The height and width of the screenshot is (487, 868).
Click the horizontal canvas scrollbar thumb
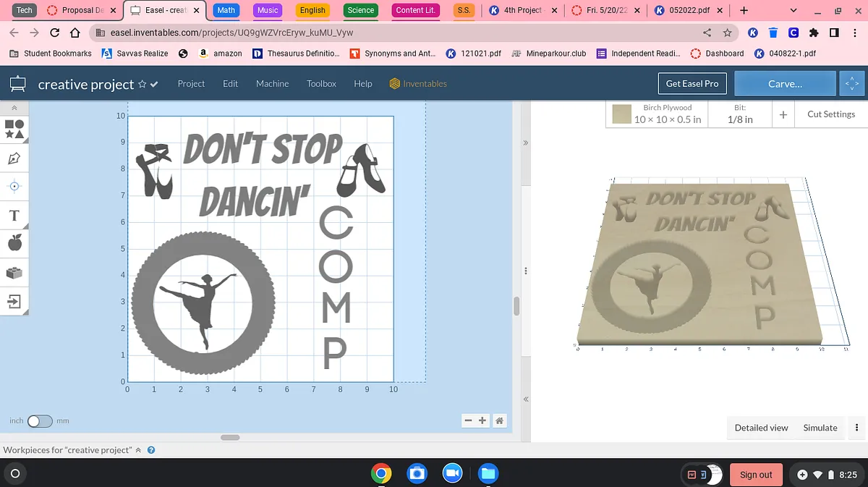[x=230, y=437]
